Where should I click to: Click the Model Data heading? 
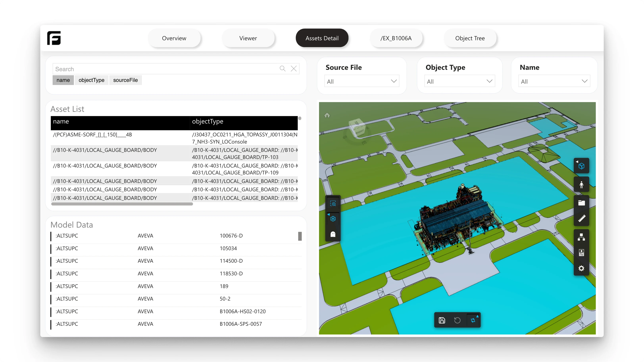pyautogui.click(x=71, y=225)
